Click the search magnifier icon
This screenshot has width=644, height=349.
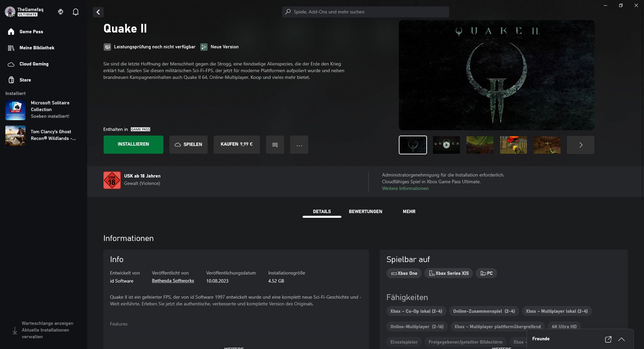(x=288, y=12)
